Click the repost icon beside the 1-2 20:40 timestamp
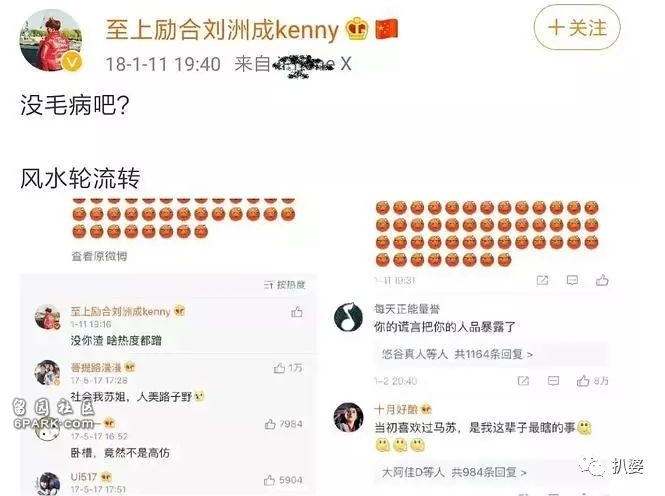Image resolution: width=665 pixels, height=496 pixels. tap(523, 381)
